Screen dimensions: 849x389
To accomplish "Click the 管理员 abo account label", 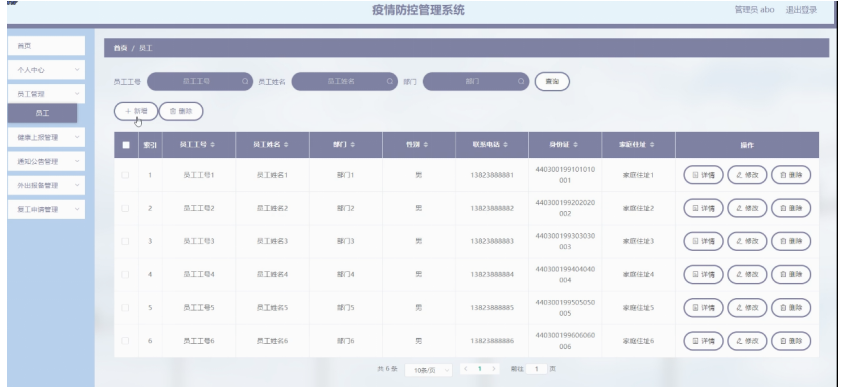I will (754, 10).
